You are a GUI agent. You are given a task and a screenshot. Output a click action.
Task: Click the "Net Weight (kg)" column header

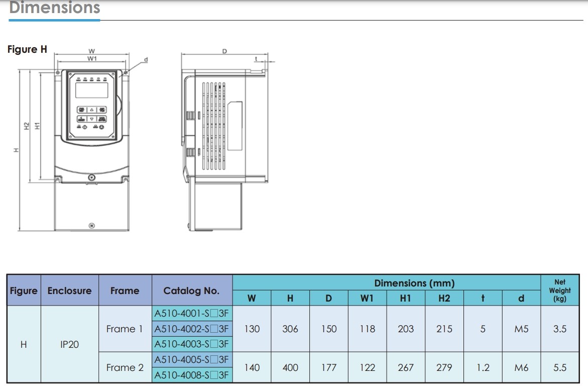point(560,290)
